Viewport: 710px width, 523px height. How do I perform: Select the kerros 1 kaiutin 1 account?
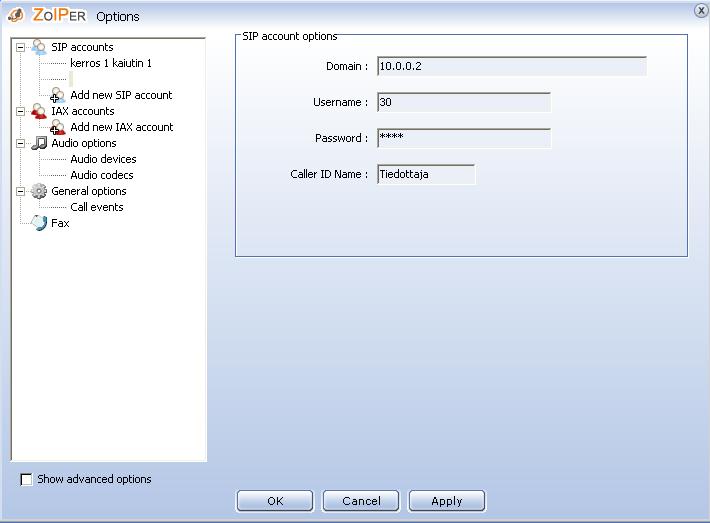click(x=111, y=63)
